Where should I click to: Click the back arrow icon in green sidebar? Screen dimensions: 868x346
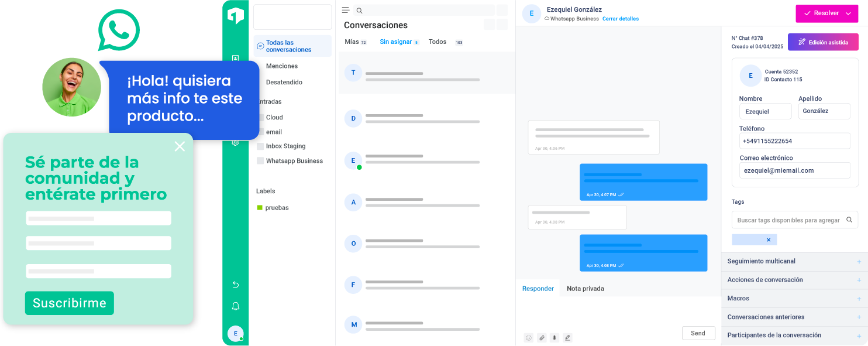point(236,285)
